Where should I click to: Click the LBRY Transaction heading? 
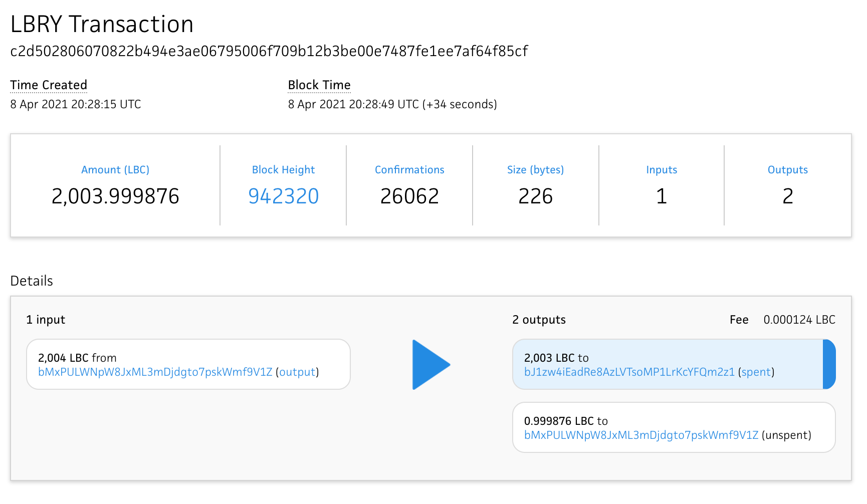pos(102,24)
